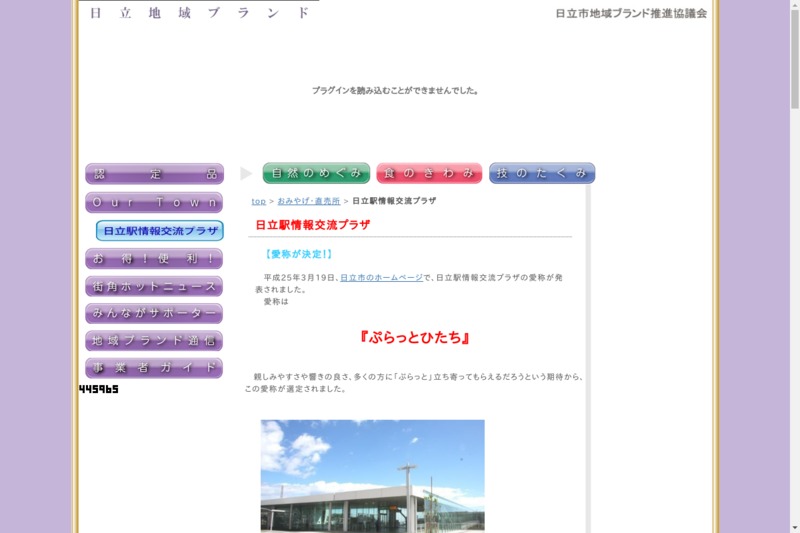Open the お得！便利！ sidebar item
This screenshot has width=800, height=533.
(154, 259)
